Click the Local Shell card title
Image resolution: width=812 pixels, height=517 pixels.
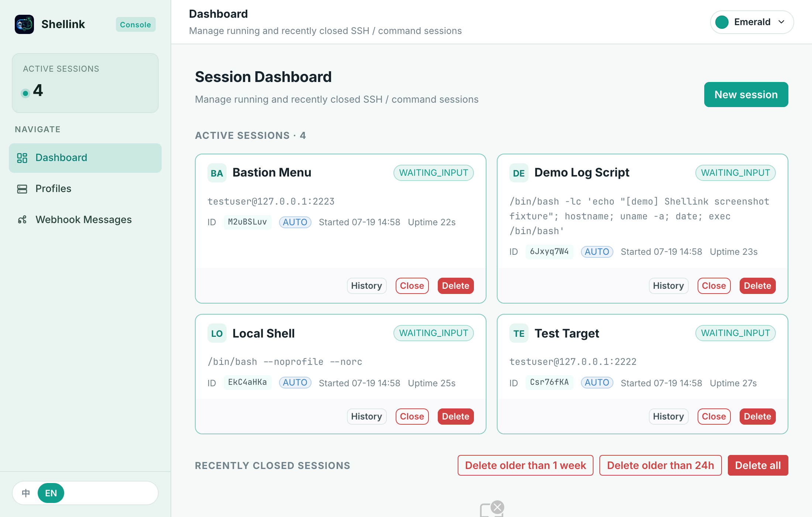pyautogui.click(x=264, y=333)
